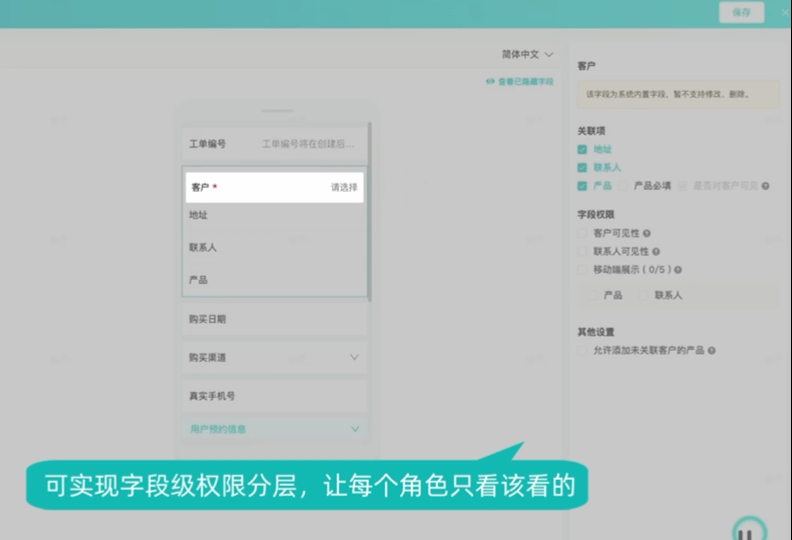Uncheck the 产品 related item checkbox
Screen dimensions: 792x540
[582, 186]
